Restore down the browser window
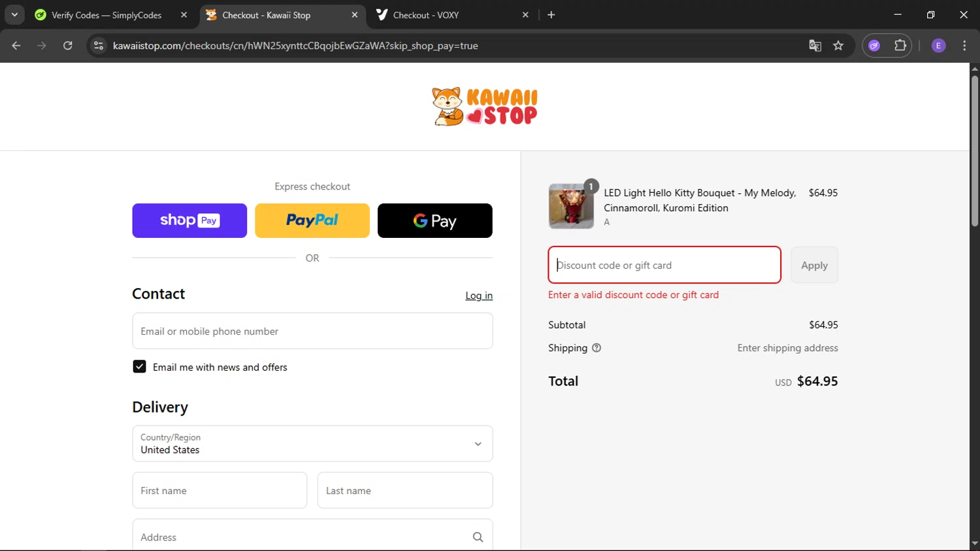This screenshot has width=980, height=551. [930, 14]
